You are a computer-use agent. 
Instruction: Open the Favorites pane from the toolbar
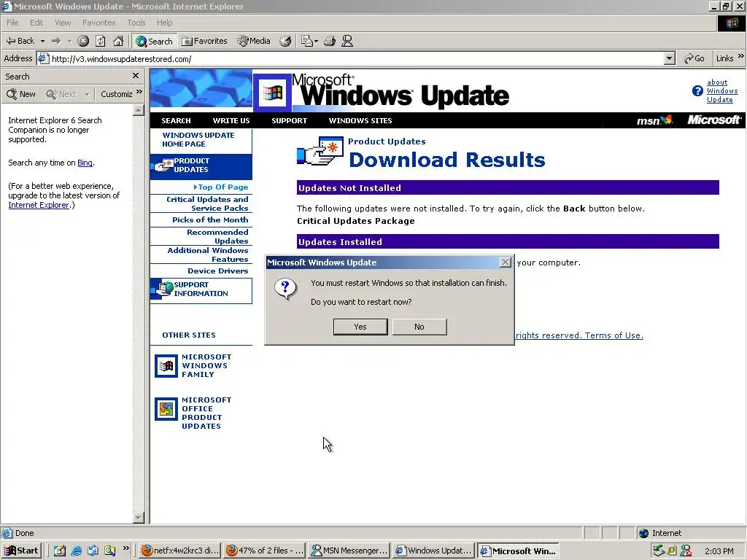tap(204, 41)
